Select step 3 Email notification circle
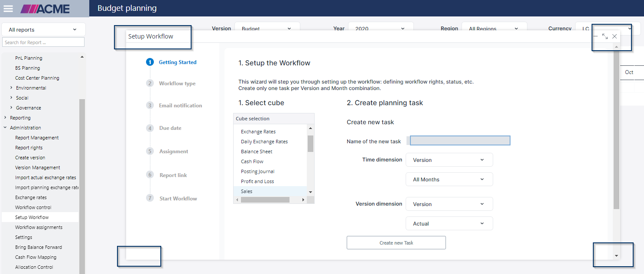This screenshot has width=644, height=274. pyautogui.click(x=150, y=105)
